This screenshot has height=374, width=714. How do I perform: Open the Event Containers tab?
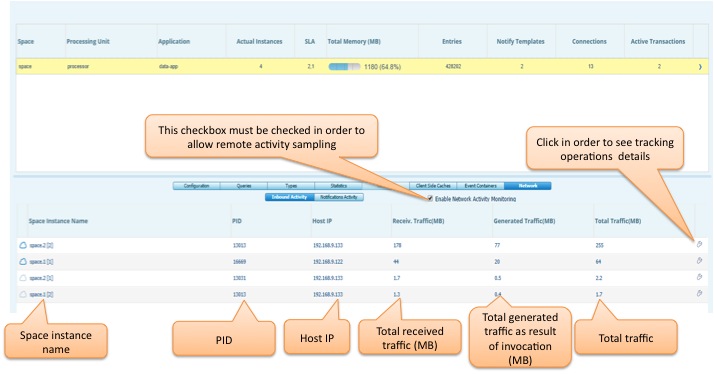(x=480, y=186)
